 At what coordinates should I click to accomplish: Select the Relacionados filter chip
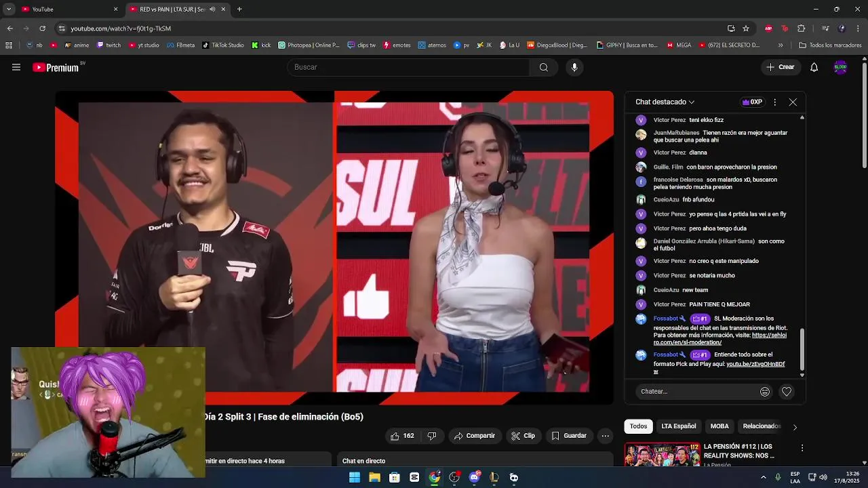pyautogui.click(x=762, y=426)
